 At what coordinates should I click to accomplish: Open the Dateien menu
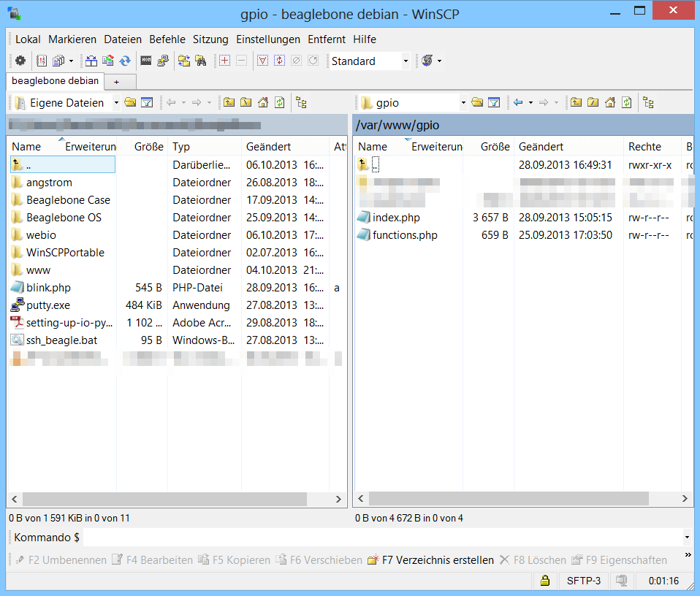pos(123,39)
